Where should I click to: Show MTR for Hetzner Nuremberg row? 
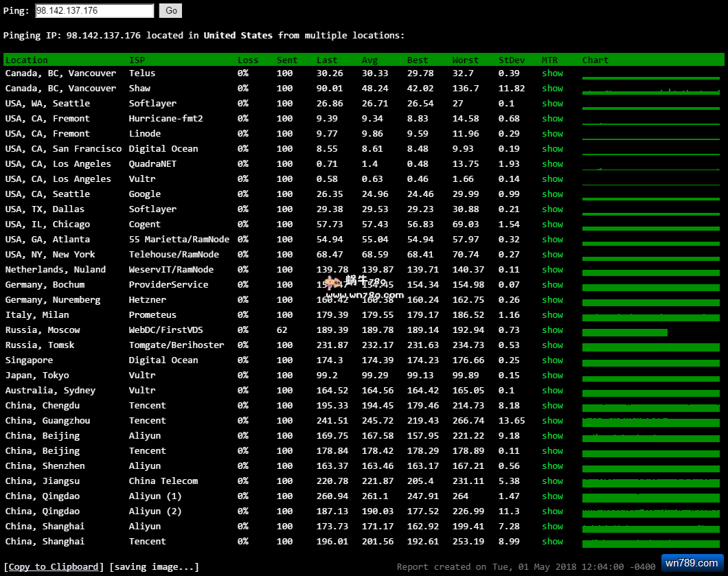click(x=552, y=300)
